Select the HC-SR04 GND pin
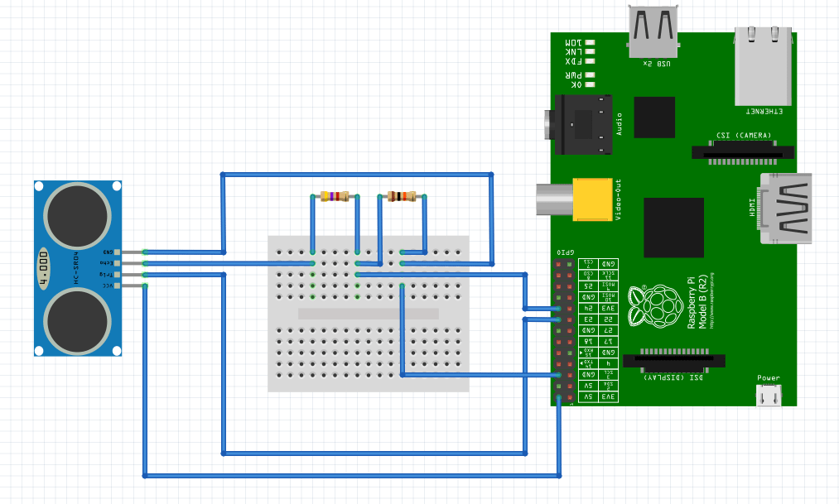The width and height of the screenshot is (839, 504). tap(117, 252)
